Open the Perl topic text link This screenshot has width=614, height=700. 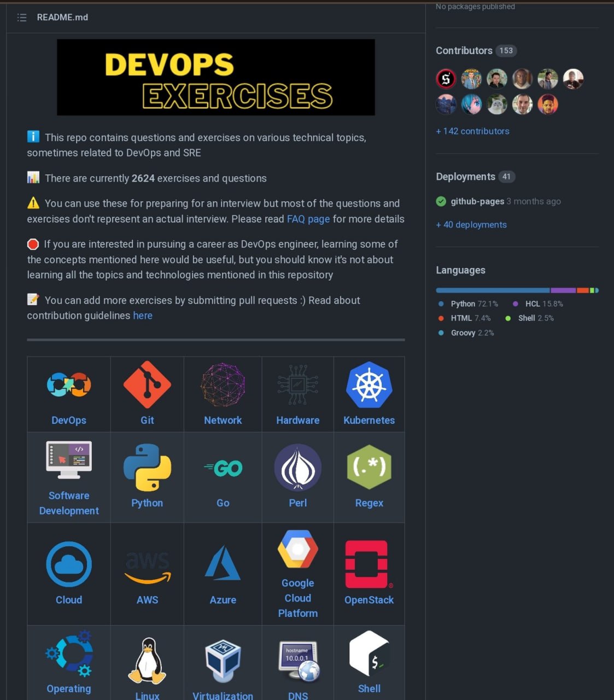298,503
